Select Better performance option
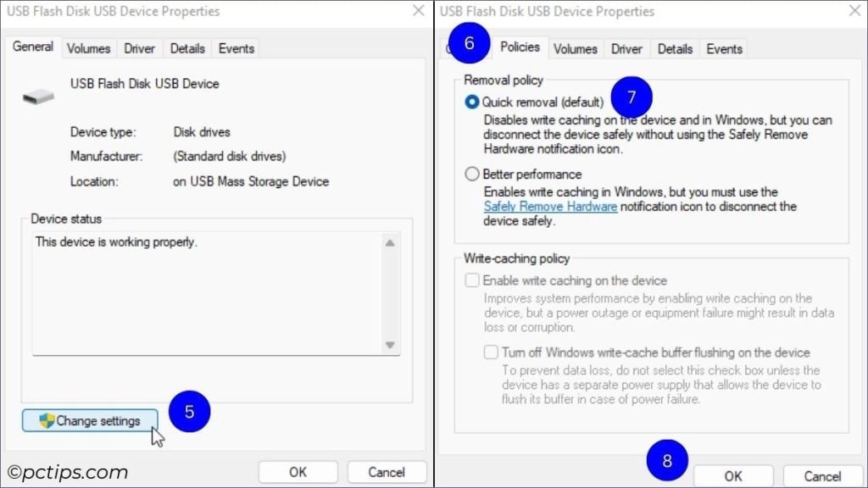Viewport: 868px width, 488px height. 471,175
